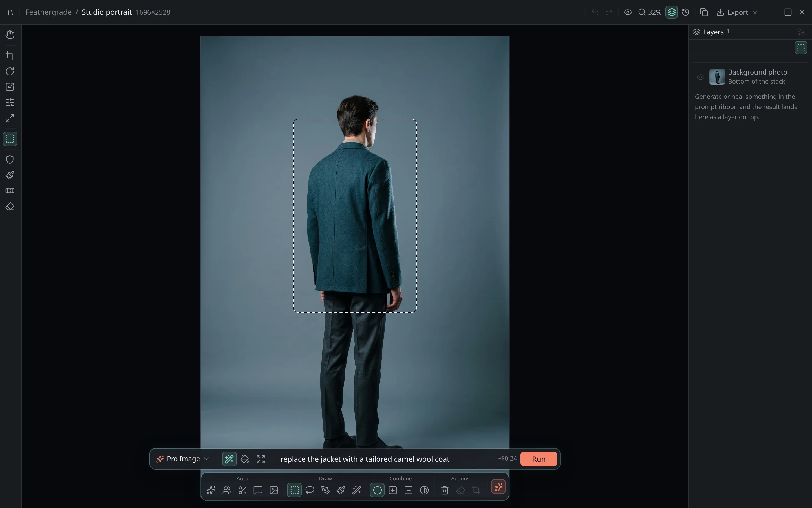Toggle Background photo layer visibility eye
This screenshot has width=812, height=508.
coord(700,77)
